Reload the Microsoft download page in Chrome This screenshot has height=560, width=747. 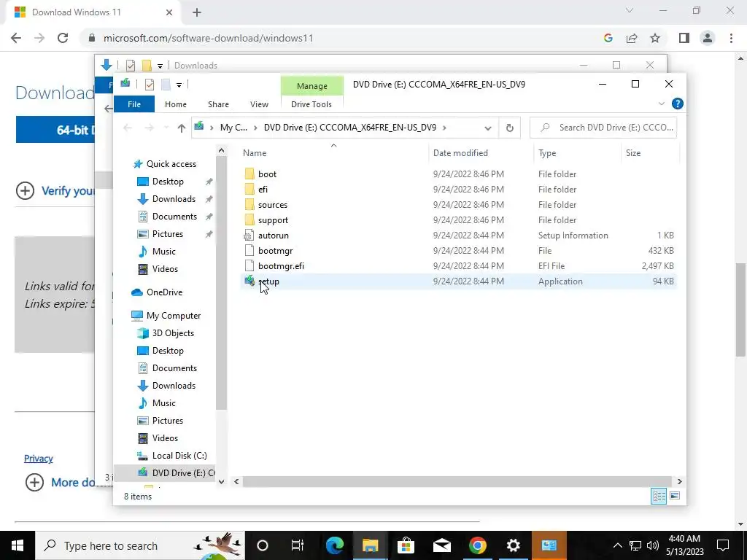pyautogui.click(x=63, y=38)
